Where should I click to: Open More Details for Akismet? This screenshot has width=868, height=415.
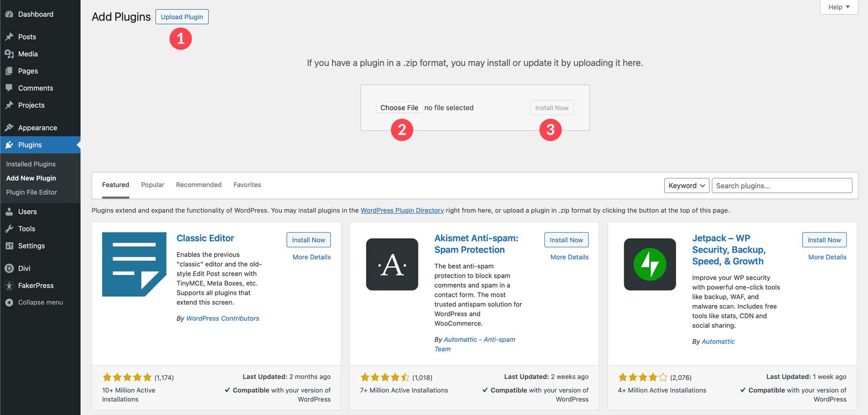[570, 257]
